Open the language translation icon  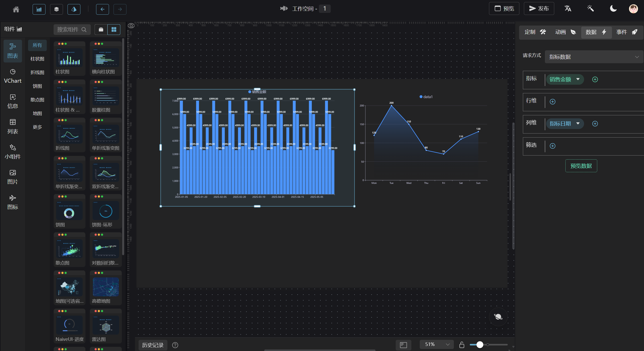568,9
